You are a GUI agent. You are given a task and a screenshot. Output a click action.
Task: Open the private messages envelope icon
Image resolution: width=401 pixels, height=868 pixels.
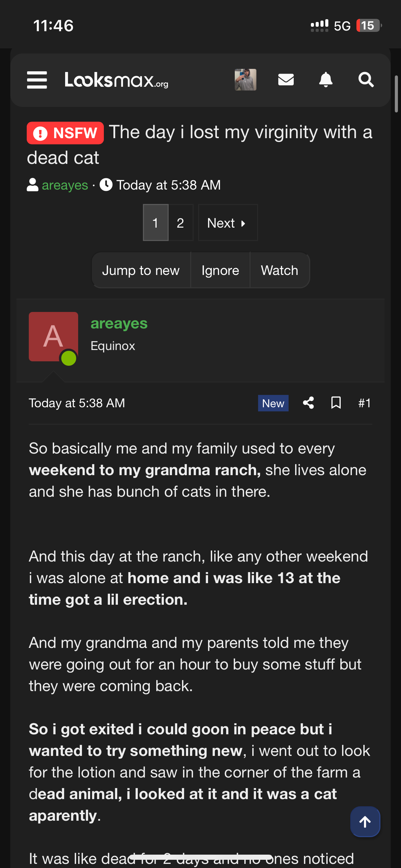coord(286,80)
